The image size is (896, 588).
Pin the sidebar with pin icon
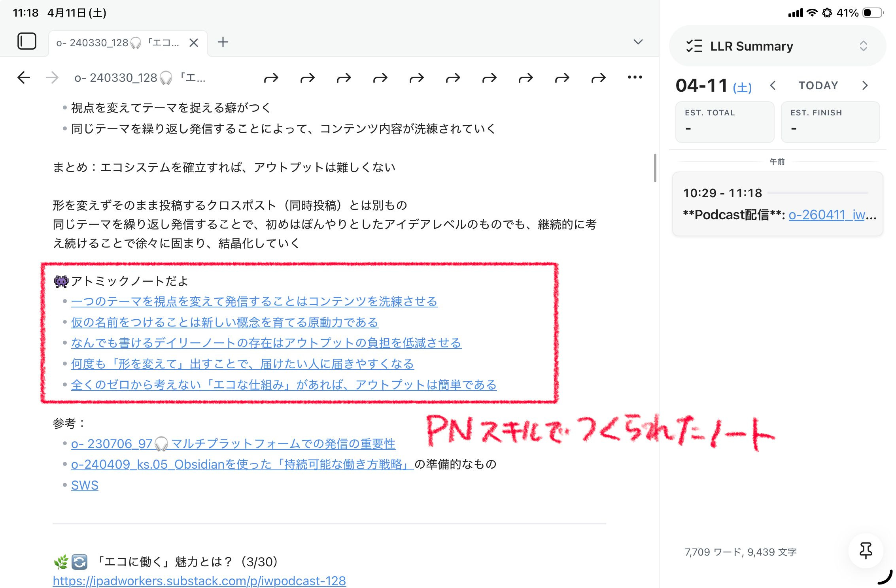coord(866,550)
